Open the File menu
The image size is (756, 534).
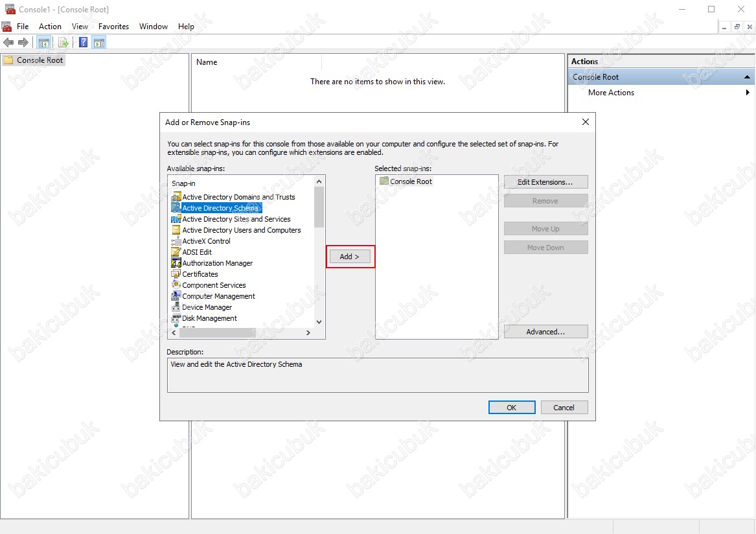[x=23, y=27]
